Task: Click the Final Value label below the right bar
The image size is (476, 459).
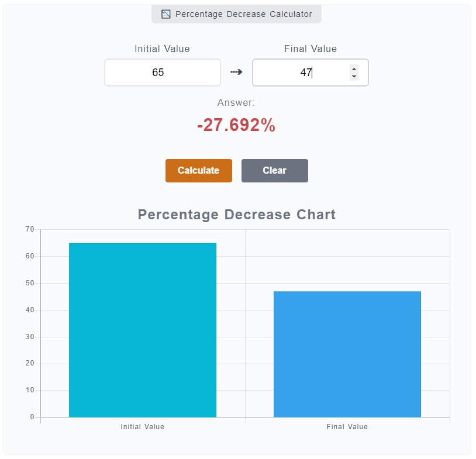Action: 347,427
